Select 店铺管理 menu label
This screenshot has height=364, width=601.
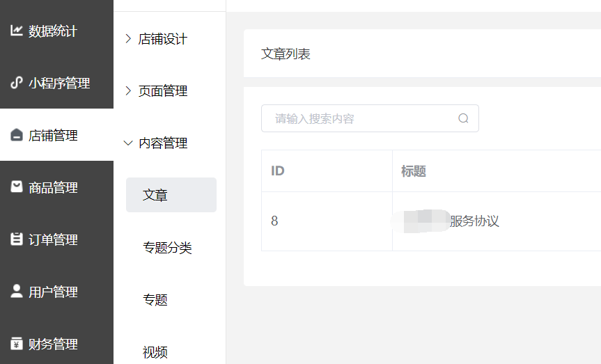pyautogui.click(x=54, y=135)
